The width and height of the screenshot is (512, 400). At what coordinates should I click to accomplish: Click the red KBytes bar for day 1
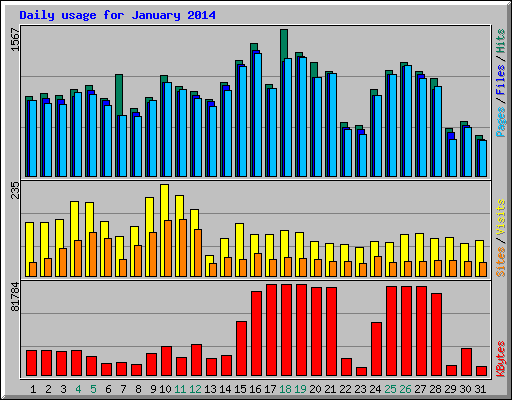pyautogui.click(x=31, y=363)
